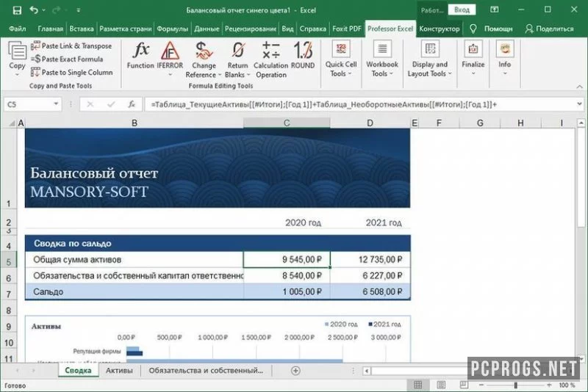Select cell with 9 545,00 ₽
Screen dimensions: 588x392
click(x=287, y=259)
